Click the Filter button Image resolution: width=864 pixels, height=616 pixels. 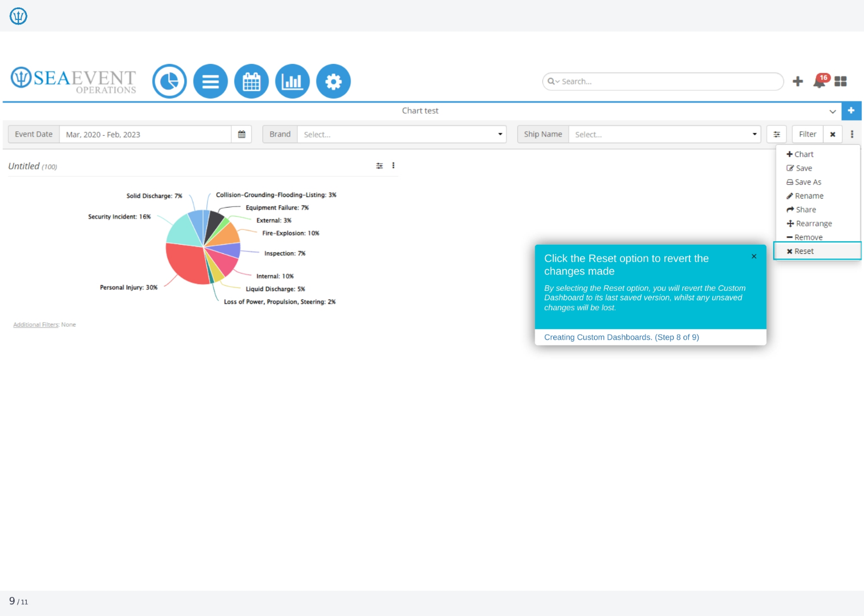(x=808, y=135)
